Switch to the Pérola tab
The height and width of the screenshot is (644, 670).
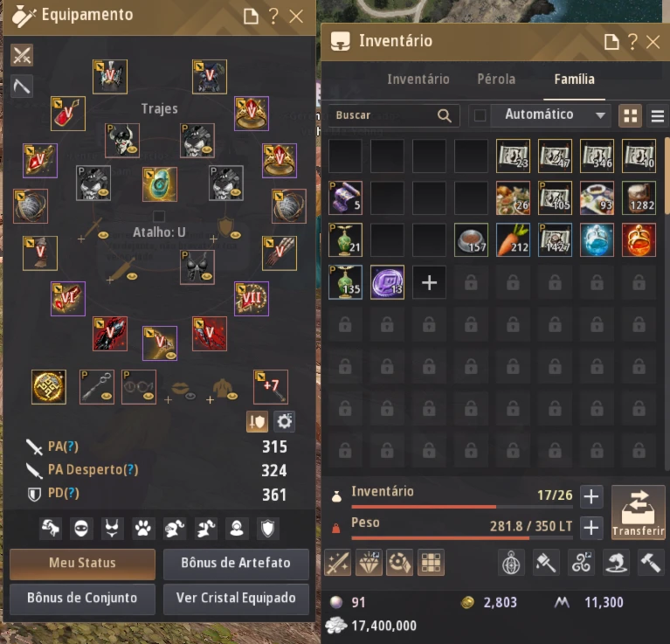[496, 80]
